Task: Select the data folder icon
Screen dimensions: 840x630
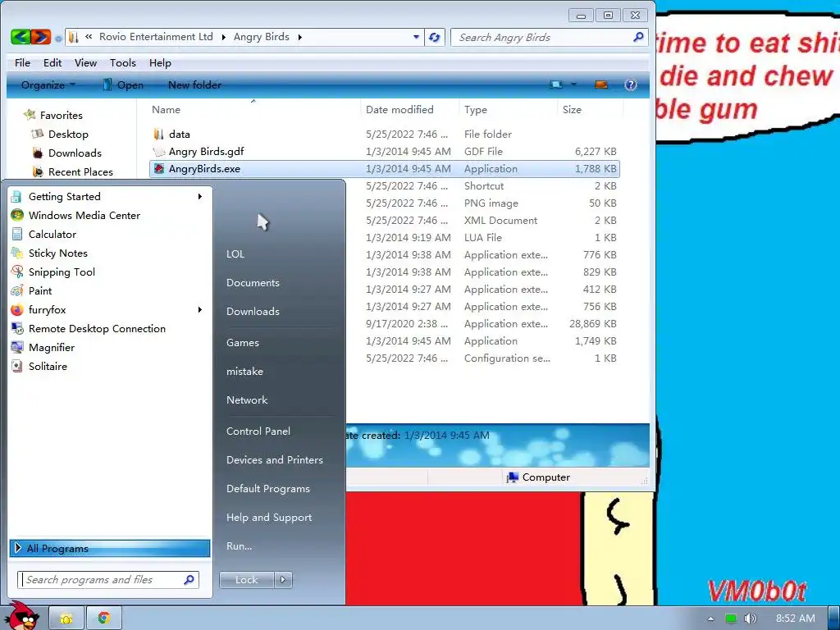Action: click(x=158, y=134)
